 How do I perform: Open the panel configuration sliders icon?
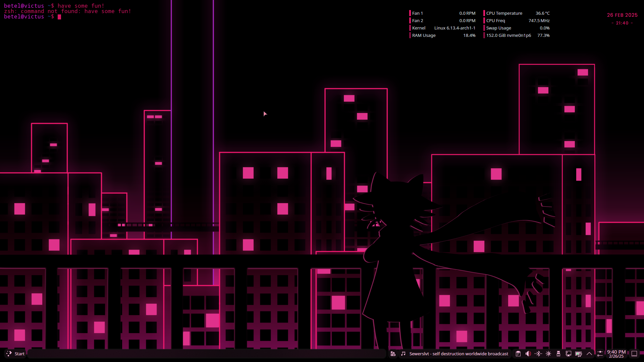coord(600,354)
